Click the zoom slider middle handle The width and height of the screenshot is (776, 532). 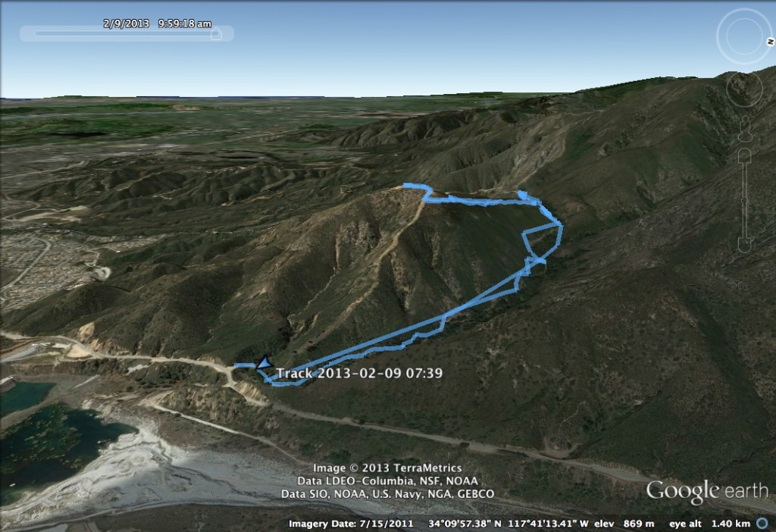click(x=745, y=200)
